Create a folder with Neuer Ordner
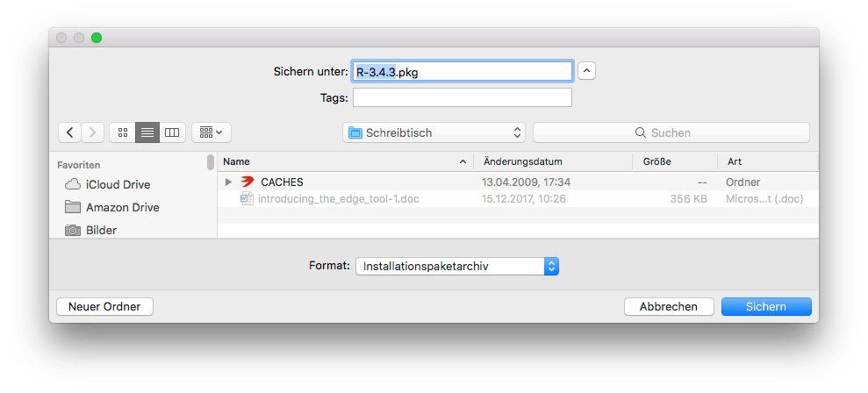This screenshot has height=393, width=868. 104,306
